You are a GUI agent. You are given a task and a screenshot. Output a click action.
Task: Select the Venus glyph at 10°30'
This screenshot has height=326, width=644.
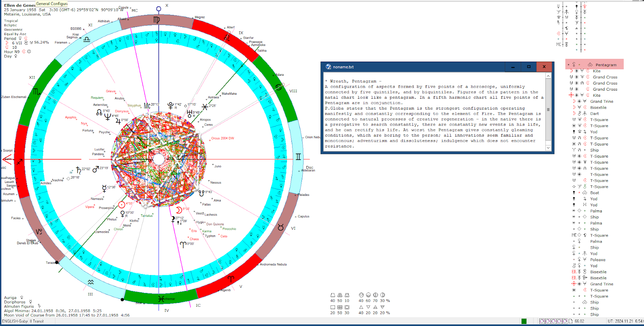(x=122, y=214)
